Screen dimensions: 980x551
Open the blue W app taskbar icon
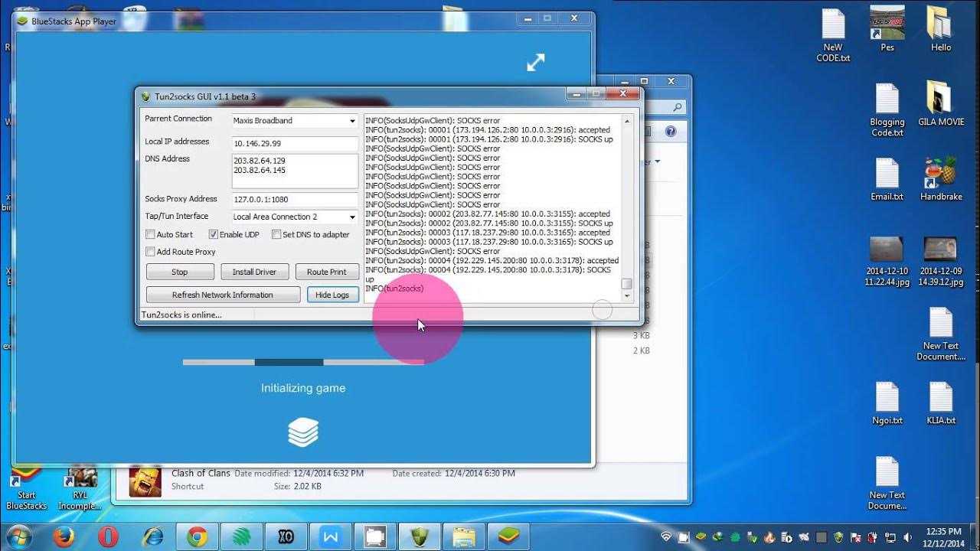point(331,537)
